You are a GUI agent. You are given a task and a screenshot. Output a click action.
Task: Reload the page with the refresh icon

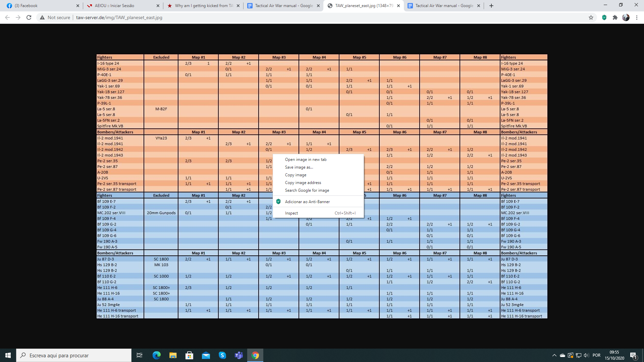pyautogui.click(x=29, y=17)
